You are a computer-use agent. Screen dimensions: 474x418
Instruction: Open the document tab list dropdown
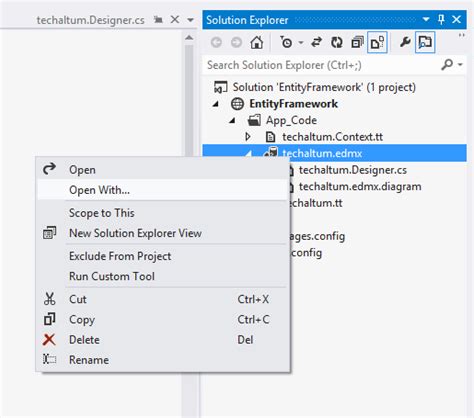click(190, 20)
